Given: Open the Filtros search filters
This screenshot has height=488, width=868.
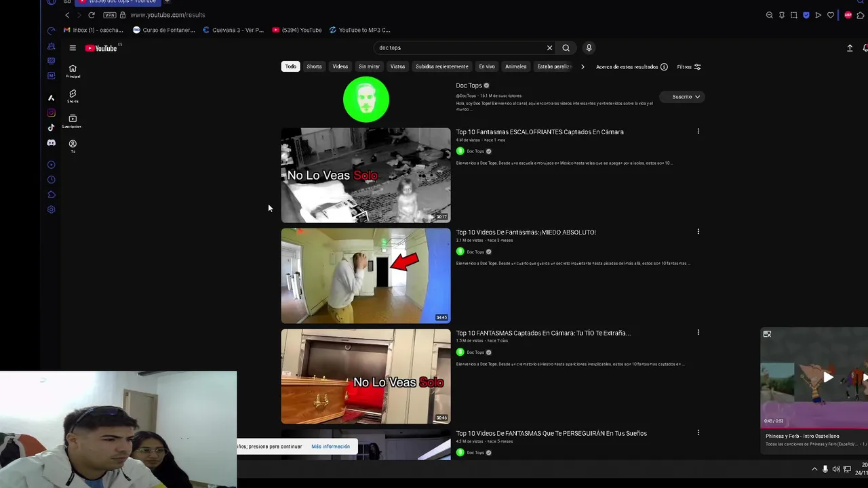Looking at the screenshot, I should 689,67.
